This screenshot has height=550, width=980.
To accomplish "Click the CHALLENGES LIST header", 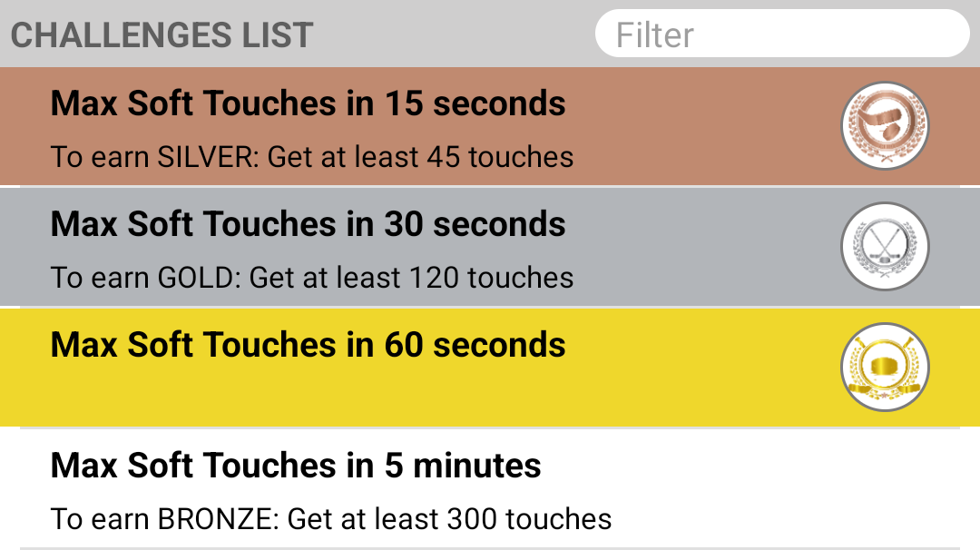I will (162, 35).
